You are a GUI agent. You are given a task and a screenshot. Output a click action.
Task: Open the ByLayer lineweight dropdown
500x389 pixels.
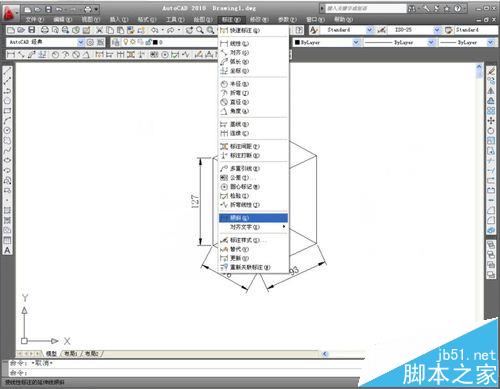tap(490, 42)
